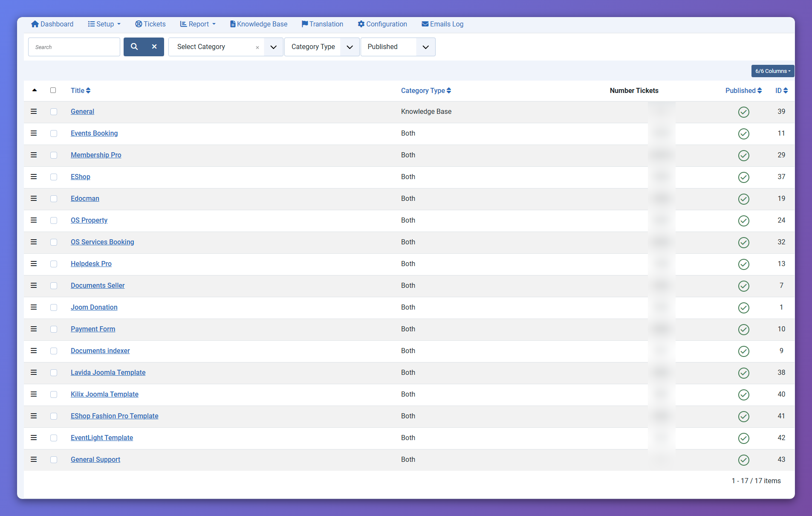Select the Events Booking row checkbox
The image size is (812, 516).
(x=54, y=133)
